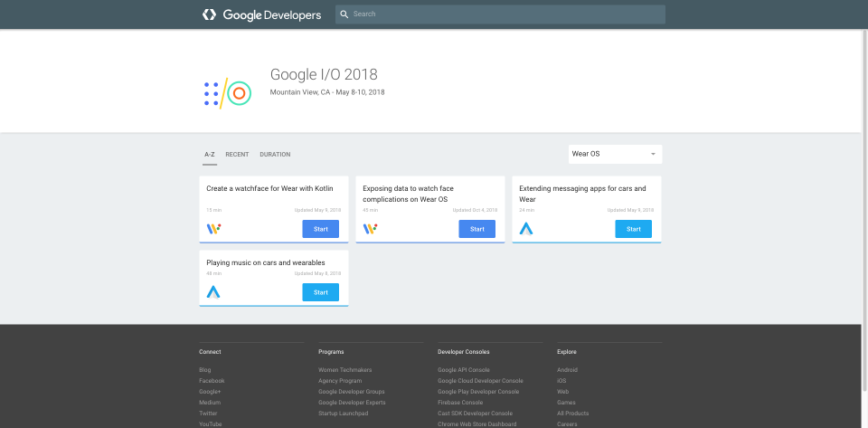Viewport: 868px width, 428px height.
Task: Open Extending messaging apps for cars title
Action: pos(582,194)
